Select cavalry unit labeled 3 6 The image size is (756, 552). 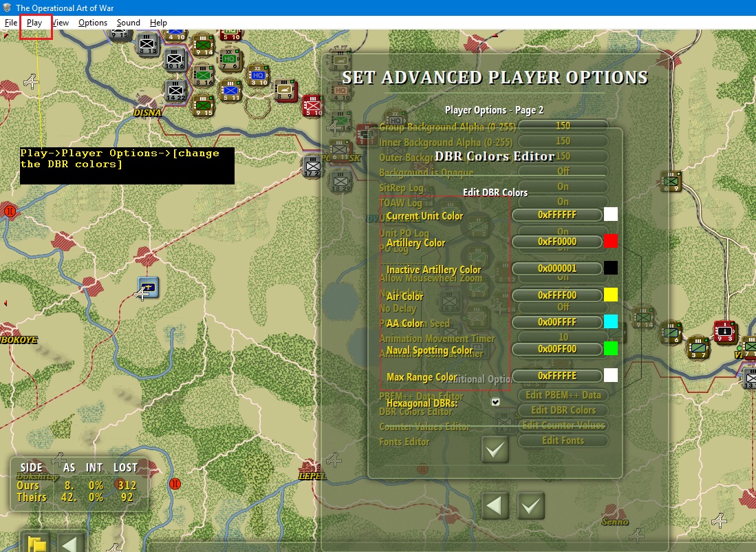[x=671, y=333]
